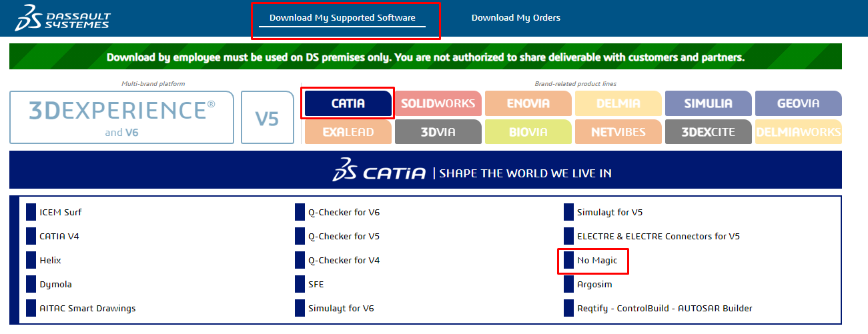Open the No Magic link

[x=597, y=260]
